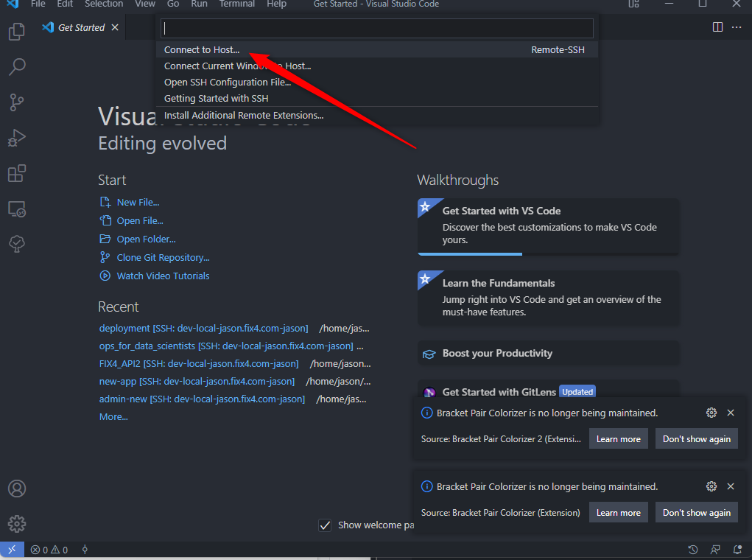
Task: Open the Source Control view
Action: click(x=17, y=102)
